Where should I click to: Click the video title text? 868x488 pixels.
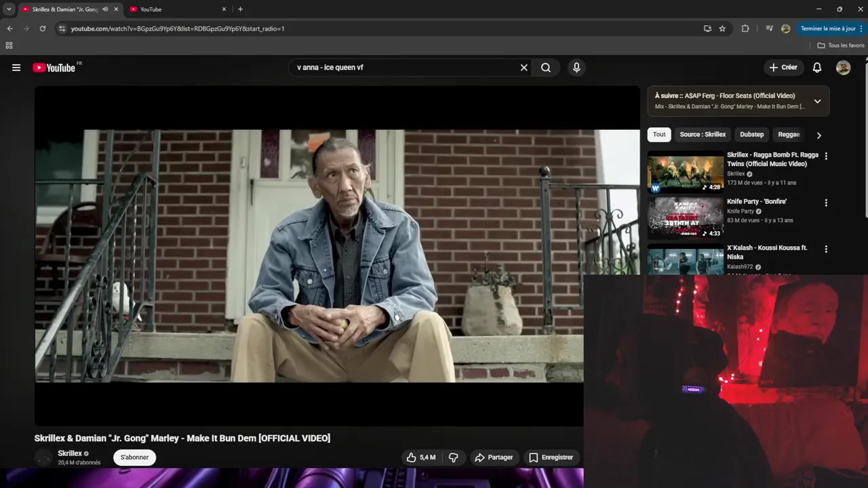click(182, 438)
